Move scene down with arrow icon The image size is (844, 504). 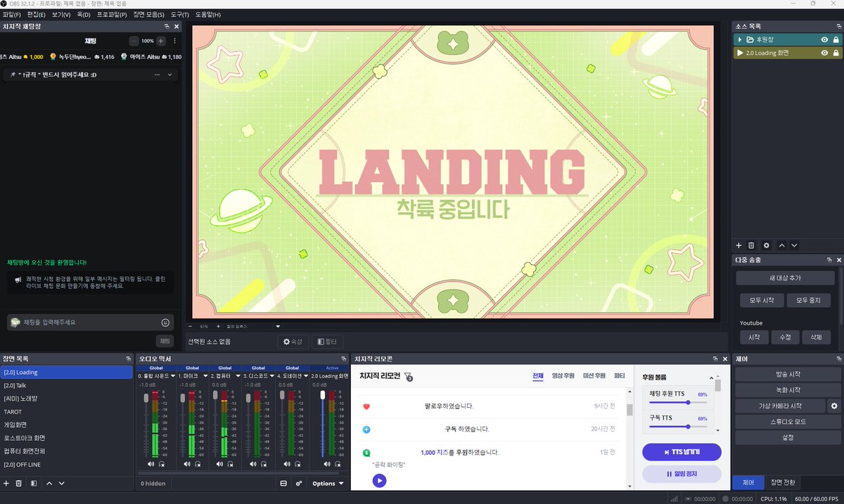click(62, 484)
